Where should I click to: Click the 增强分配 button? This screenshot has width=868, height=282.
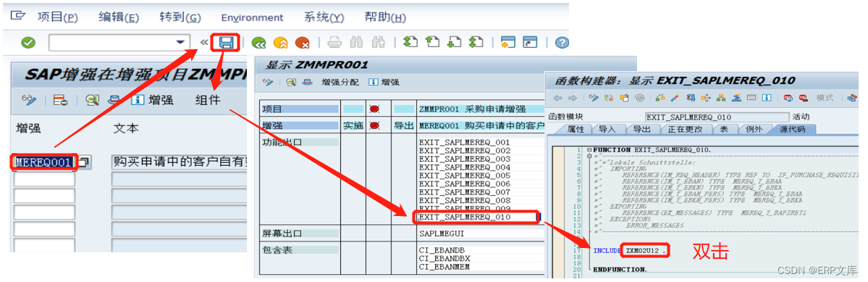tap(340, 82)
